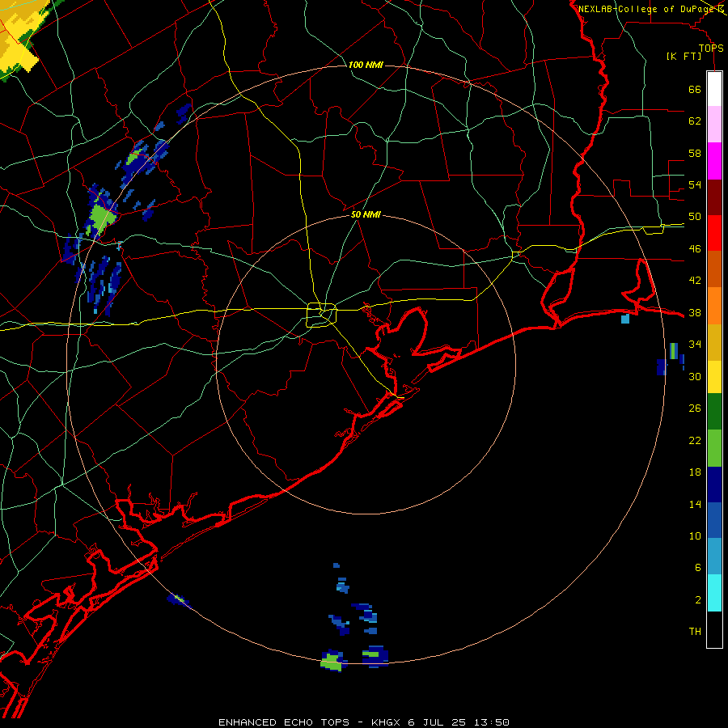Image resolution: width=728 pixels, height=728 pixels.
Task: Click the KHGX station identifier in the caption
Action: [387, 722]
